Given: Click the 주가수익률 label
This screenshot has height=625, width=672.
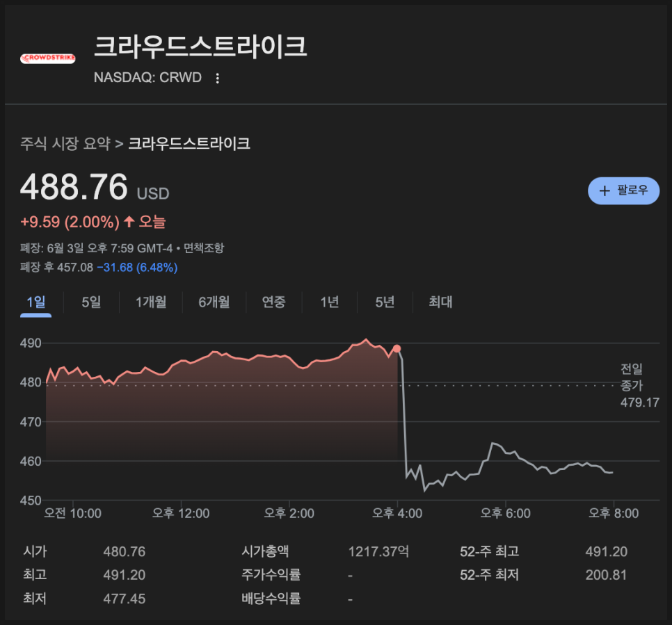Looking at the screenshot, I should [271, 576].
